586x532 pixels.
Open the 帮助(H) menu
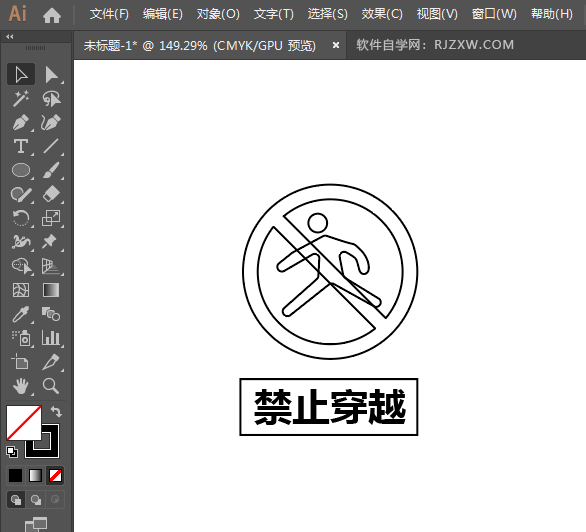552,14
